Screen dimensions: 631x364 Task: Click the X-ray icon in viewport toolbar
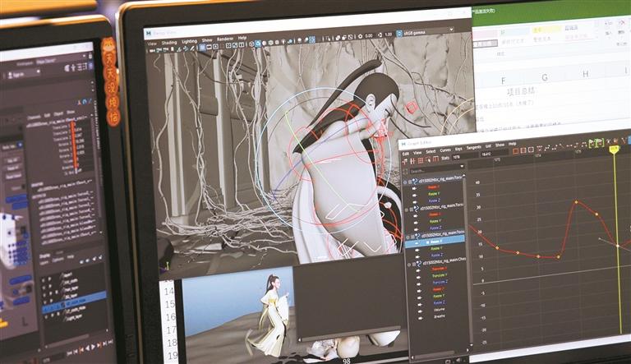(337, 38)
